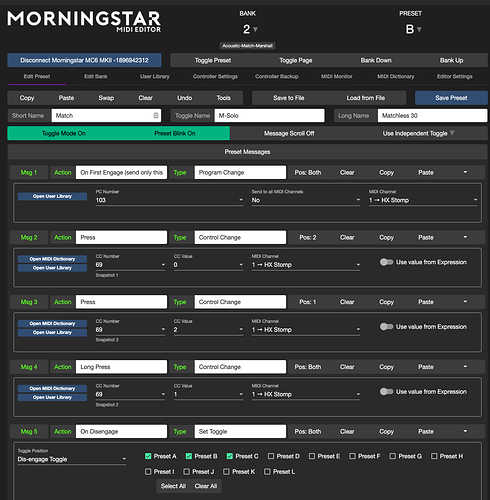Check the Preset E checkbox
The image size is (490, 500).
pyautogui.click(x=312, y=456)
